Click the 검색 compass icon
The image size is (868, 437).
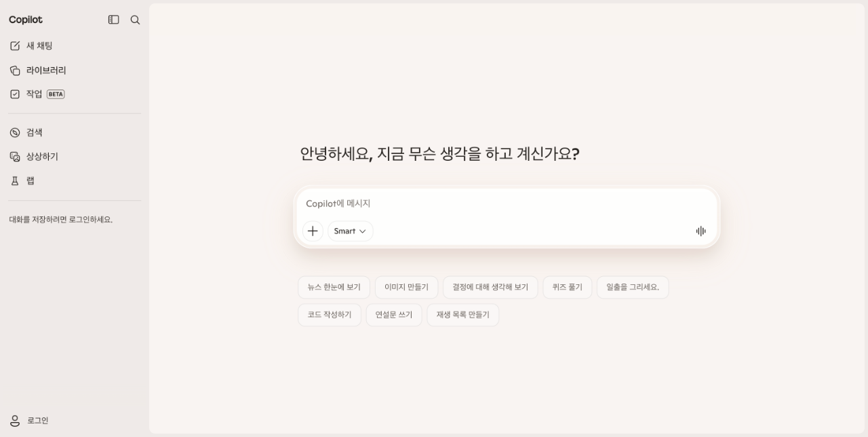[x=15, y=133]
